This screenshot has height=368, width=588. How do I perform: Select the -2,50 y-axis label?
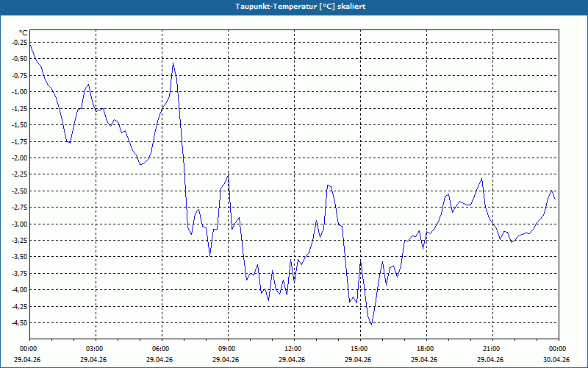click(x=20, y=191)
